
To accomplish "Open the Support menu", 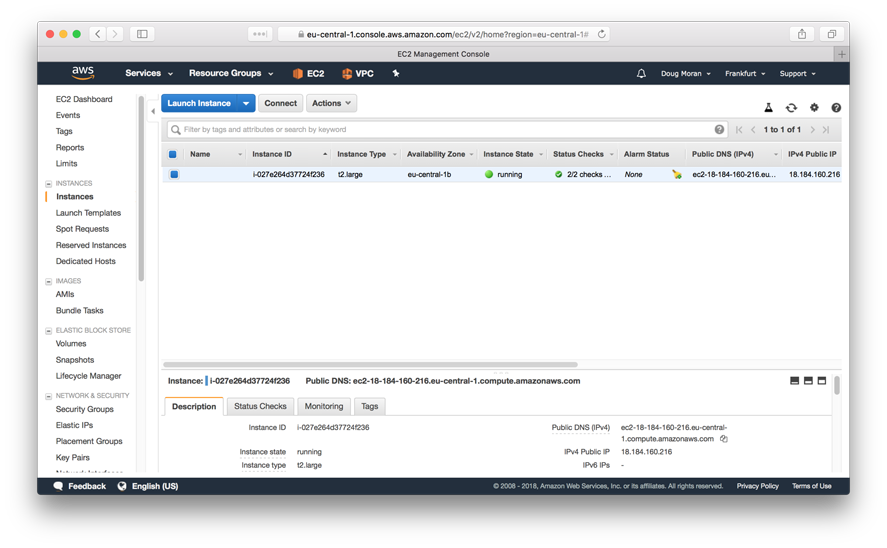I will [x=798, y=74].
